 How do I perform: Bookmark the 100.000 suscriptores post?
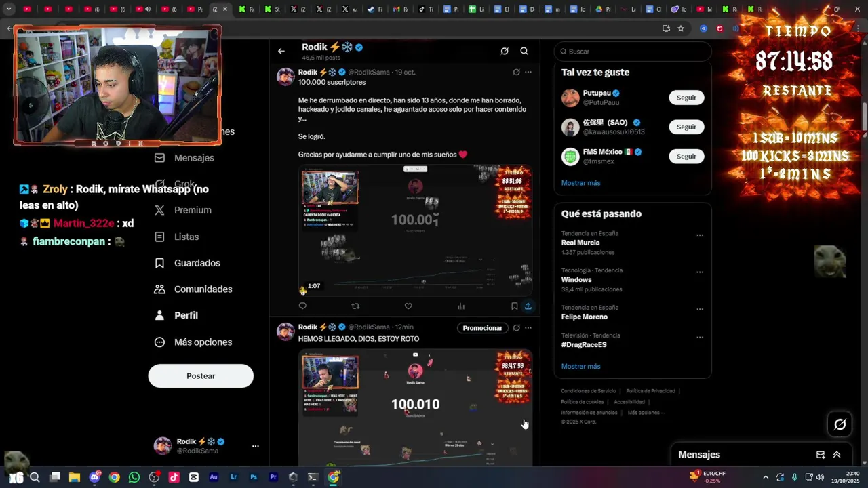coord(514,306)
